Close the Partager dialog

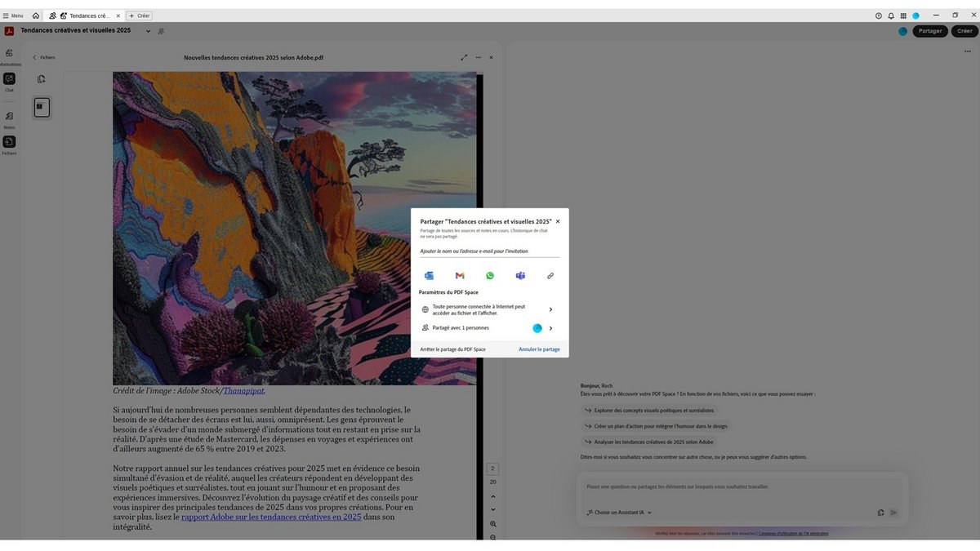[x=558, y=221]
